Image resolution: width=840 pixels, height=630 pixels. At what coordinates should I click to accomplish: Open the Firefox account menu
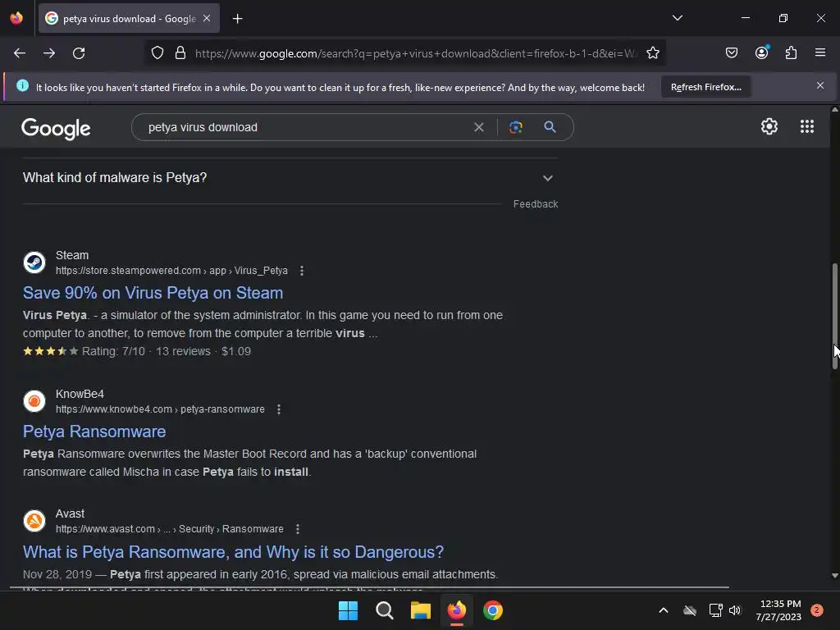(x=761, y=52)
